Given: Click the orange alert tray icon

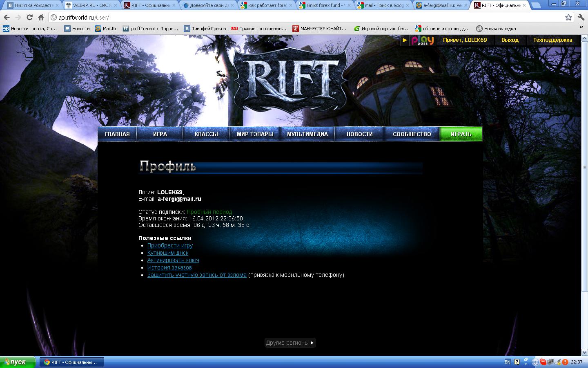Looking at the screenshot, I should [x=565, y=362].
